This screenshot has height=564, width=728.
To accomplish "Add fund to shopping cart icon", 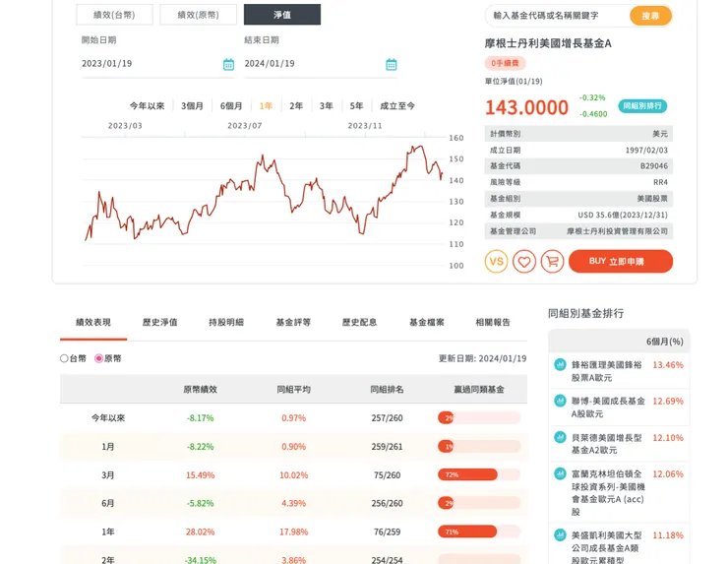I will pos(552,262).
